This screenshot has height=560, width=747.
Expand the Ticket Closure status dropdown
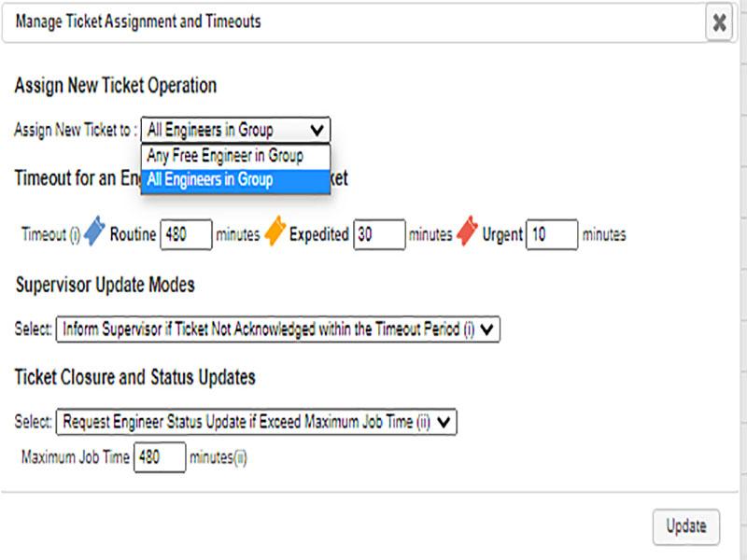pos(257,422)
